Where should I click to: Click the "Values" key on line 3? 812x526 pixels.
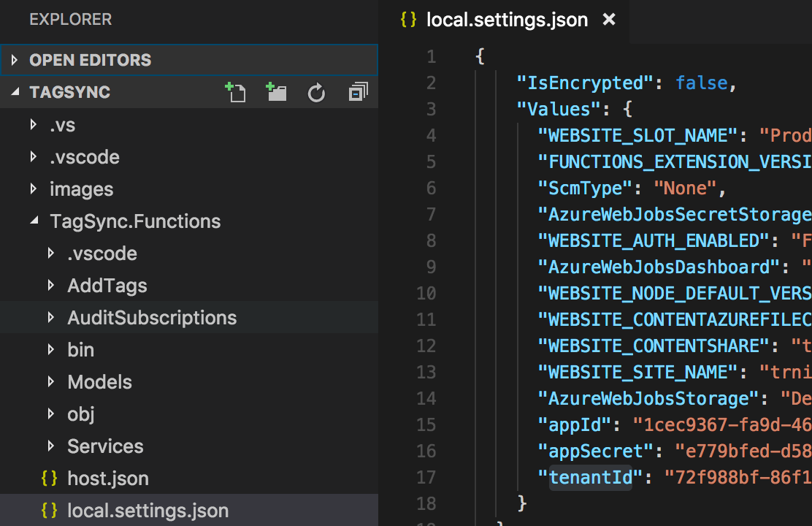coord(559,110)
